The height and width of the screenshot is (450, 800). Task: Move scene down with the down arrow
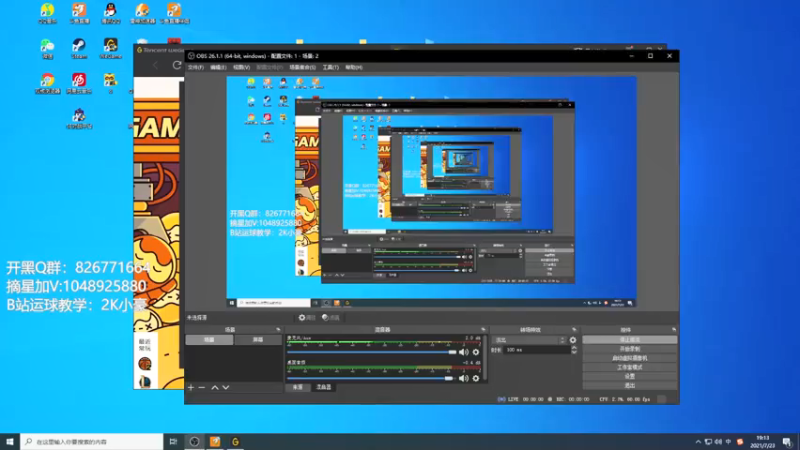[226, 388]
